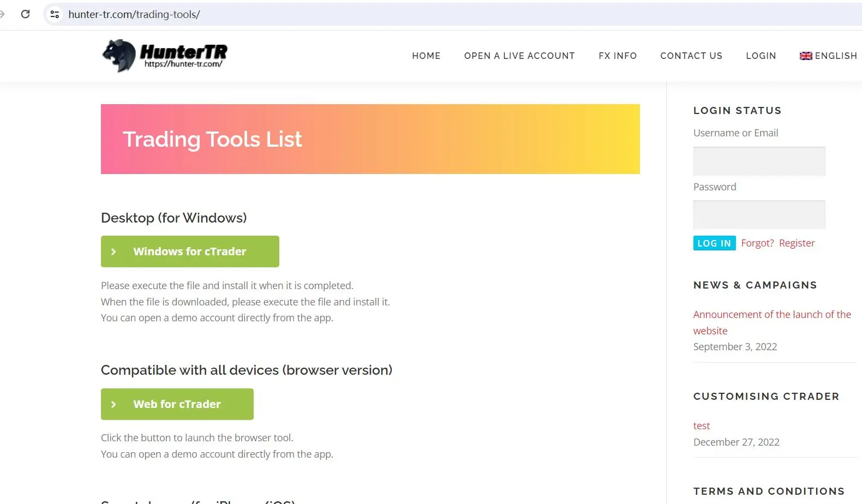Open the OPEN A LIVE ACCOUNT page
862x504 pixels.
[x=519, y=56]
